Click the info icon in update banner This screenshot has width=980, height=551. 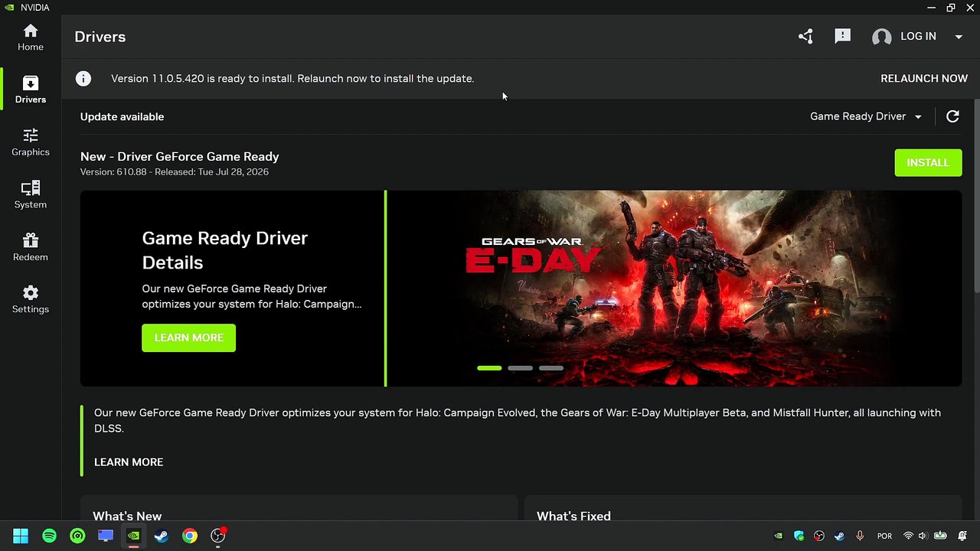83,78
